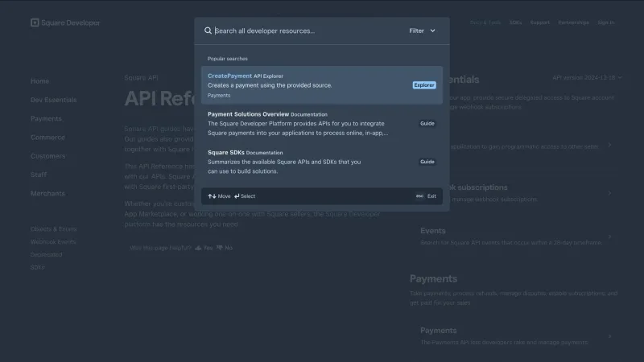Open Deprecated sidebar link
The width and height of the screenshot is (644, 362).
click(x=47, y=254)
